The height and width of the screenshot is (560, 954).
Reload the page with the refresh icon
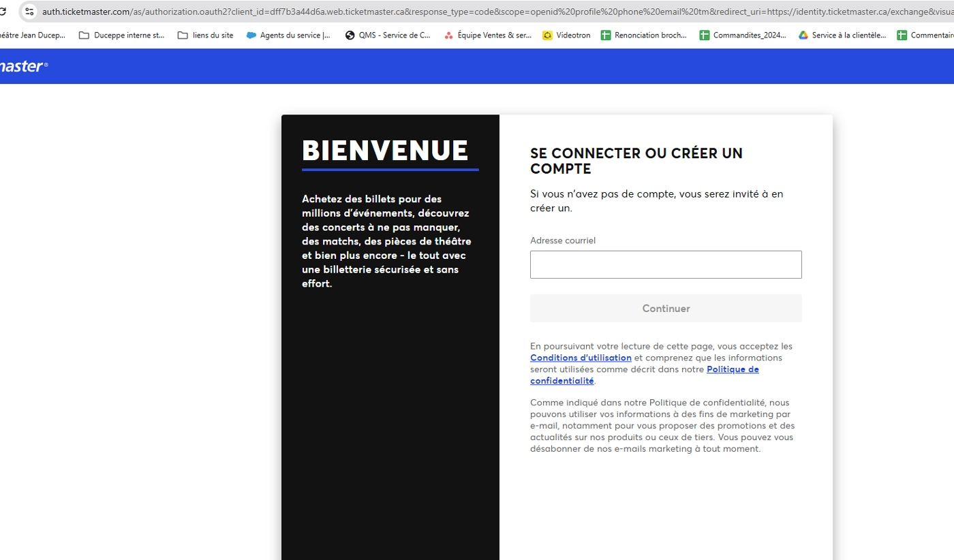3,12
